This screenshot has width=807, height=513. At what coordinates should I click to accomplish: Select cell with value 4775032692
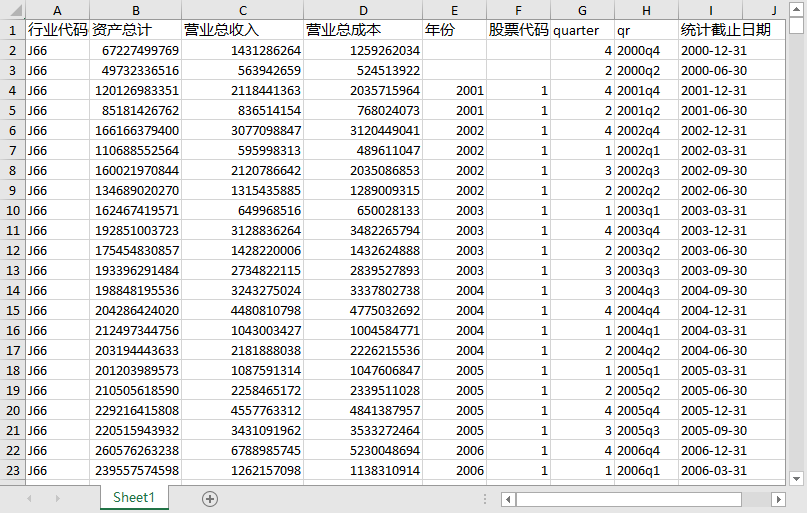pyautogui.click(x=363, y=310)
